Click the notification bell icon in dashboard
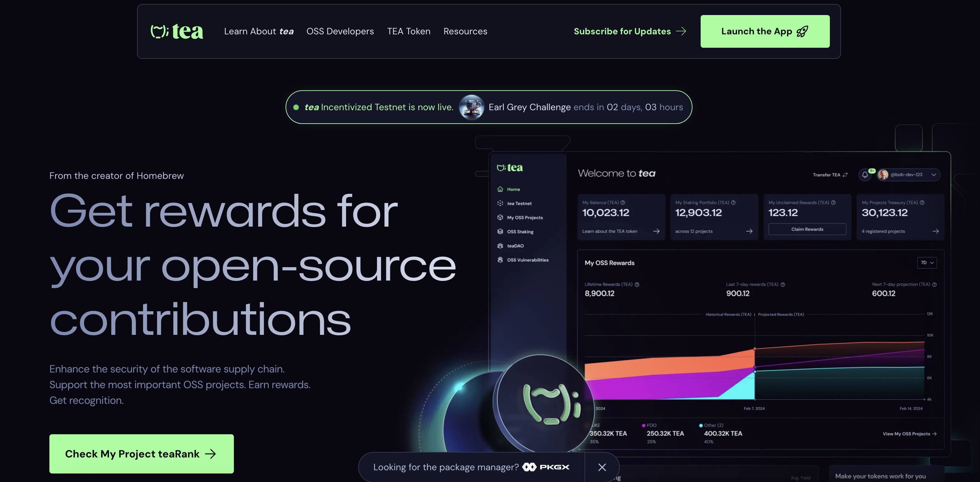980x482 pixels. point(865,175)
